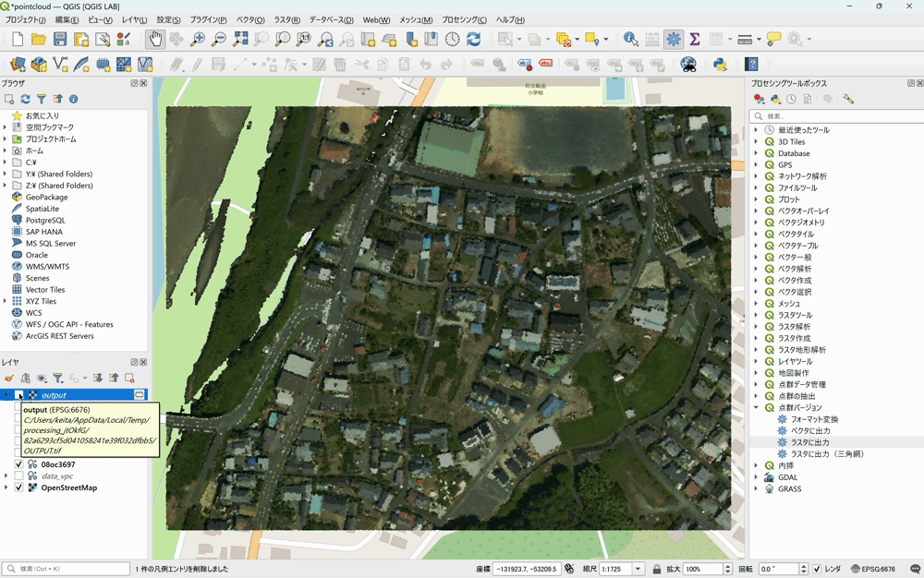Zoom to full extent with four-arrows icon

(240, 40)
